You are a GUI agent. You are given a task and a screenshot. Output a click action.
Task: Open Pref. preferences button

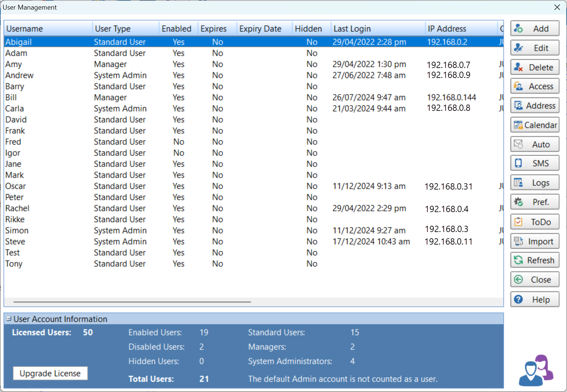pyautogui.click(x=535, y=202)
